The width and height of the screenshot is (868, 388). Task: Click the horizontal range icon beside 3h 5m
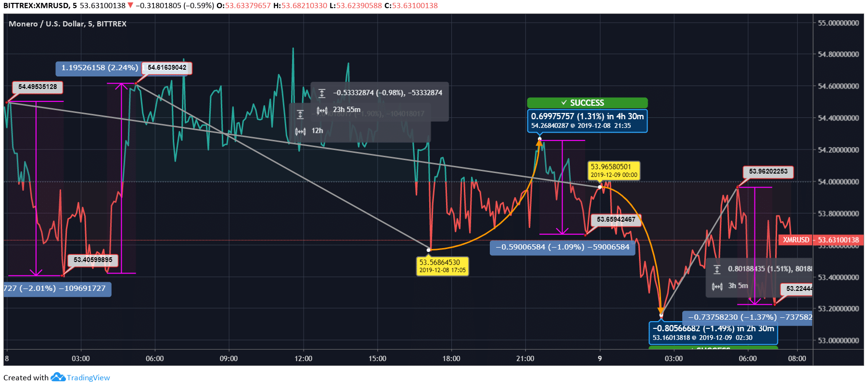(717, 287)
